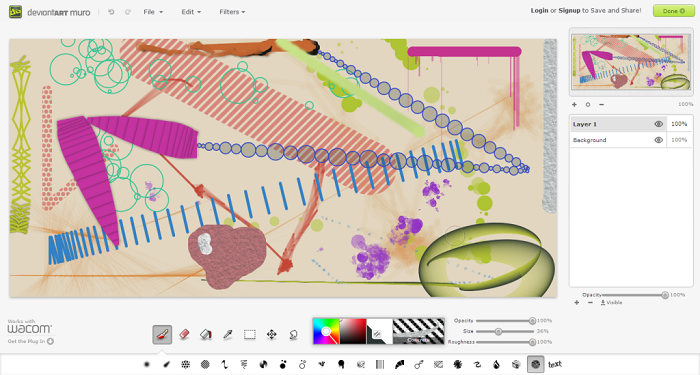
Task: Choose the slanted calligraphy stroke brush
Action: [166, 364]
